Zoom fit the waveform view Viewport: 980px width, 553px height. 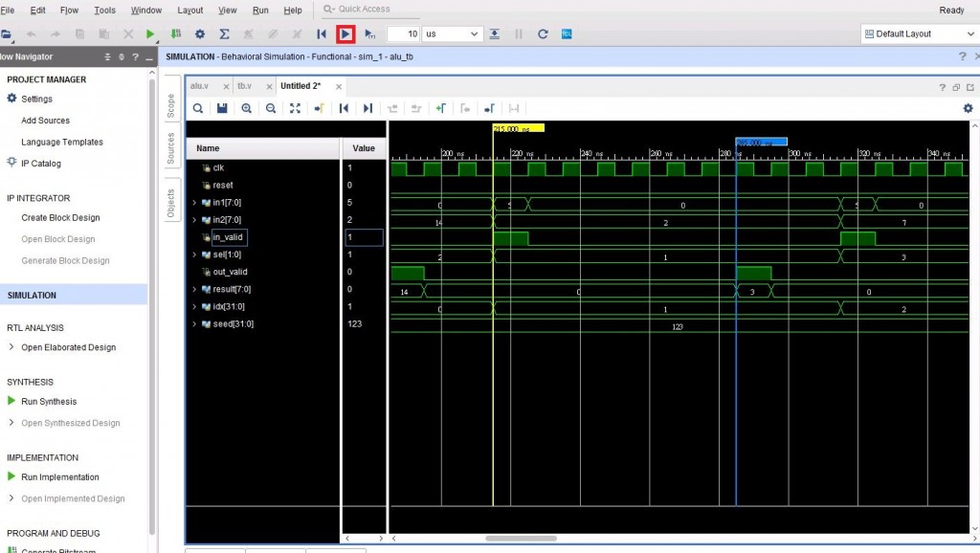[295, 108]
